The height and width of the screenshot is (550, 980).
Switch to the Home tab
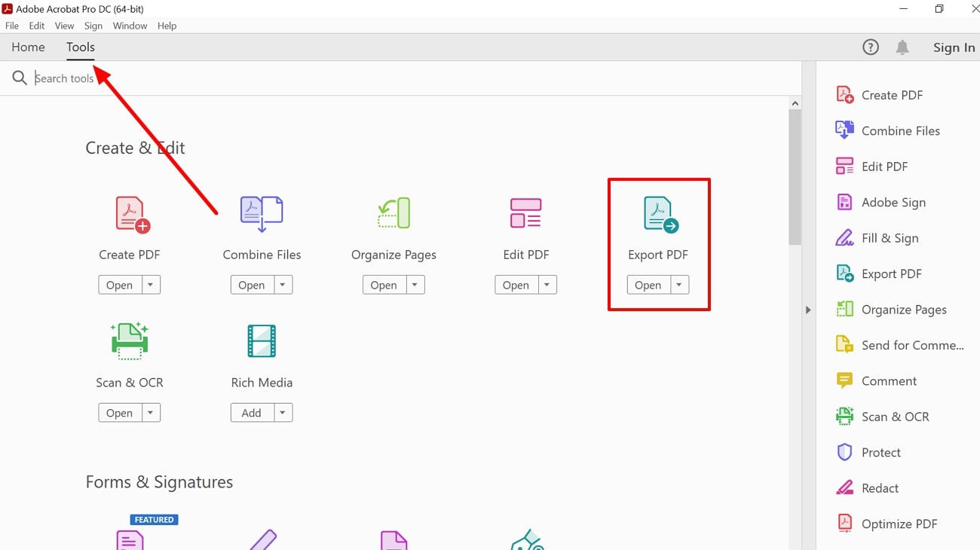click(x=28, y=47)
